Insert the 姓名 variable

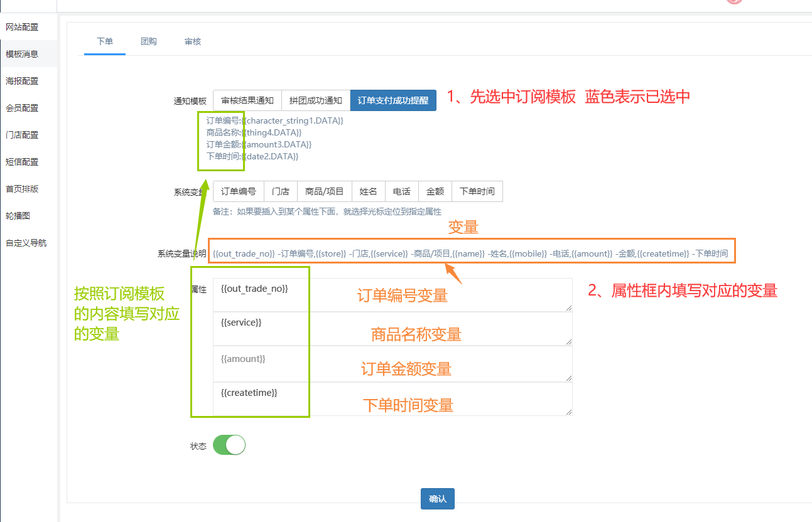click(x=368, y=191)
